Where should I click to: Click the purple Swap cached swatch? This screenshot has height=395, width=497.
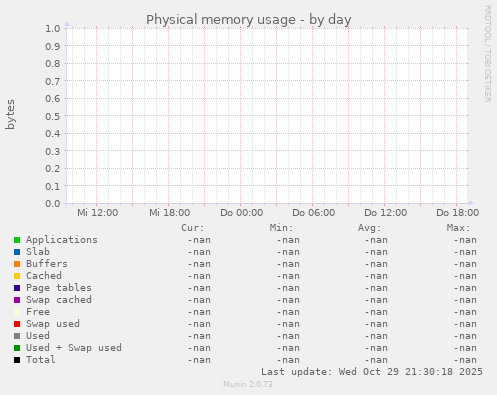click(17, 300)
